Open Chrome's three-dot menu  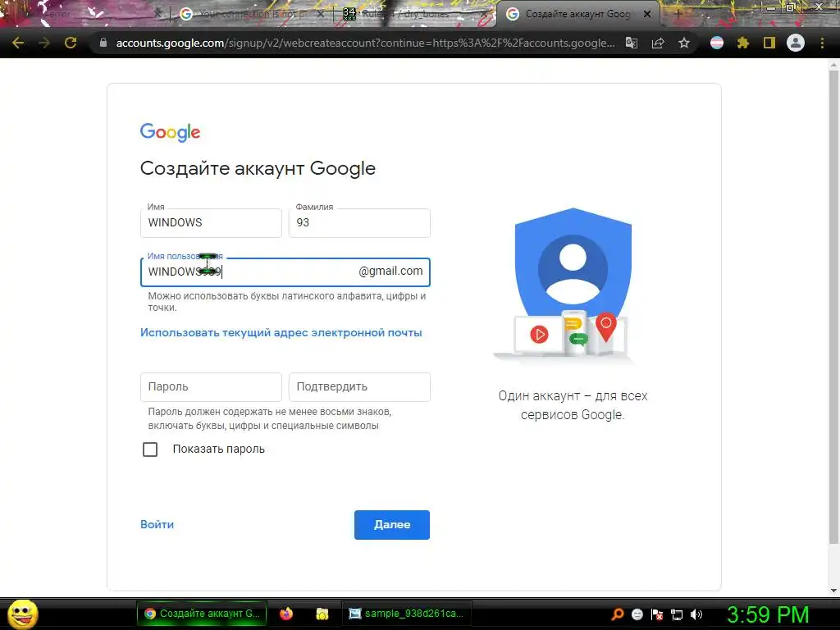[822, 43]
